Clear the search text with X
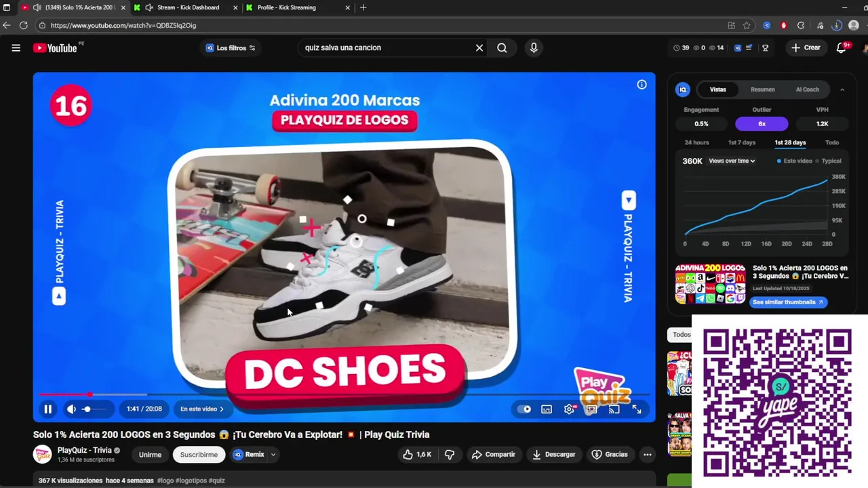The height and width of the screenshot is (488, 868). [x=479, y=48]
